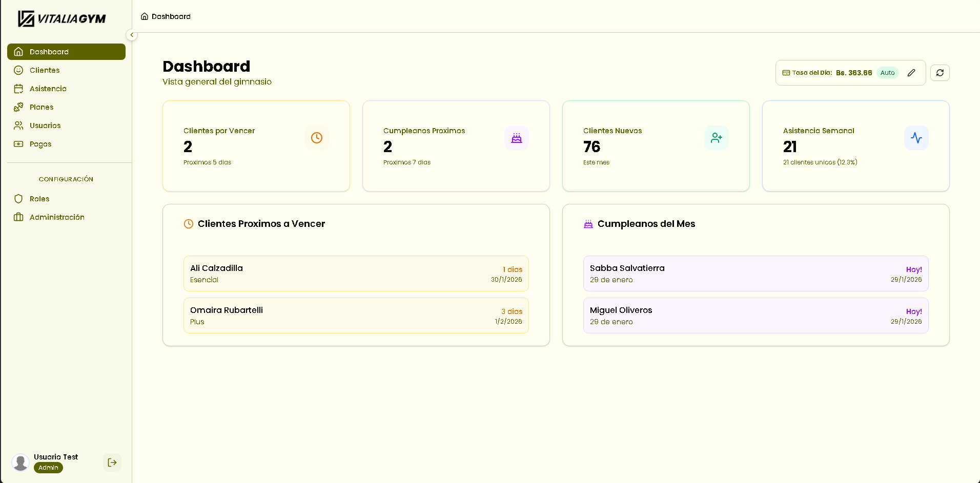
Task: Click the Planes dumbbell icon
Action: (18, 107)
